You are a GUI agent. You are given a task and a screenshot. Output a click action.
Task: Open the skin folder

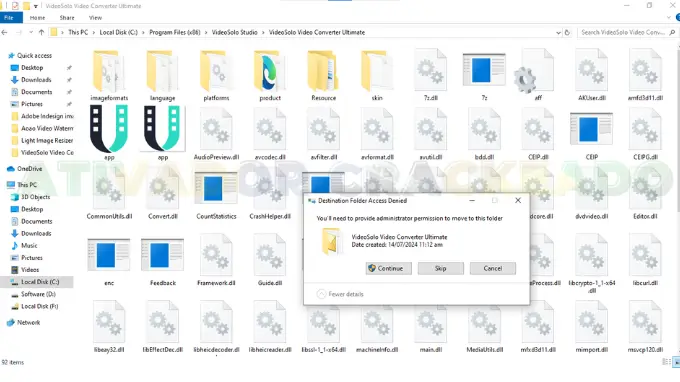pyautogui.click(x=377, y=76)
